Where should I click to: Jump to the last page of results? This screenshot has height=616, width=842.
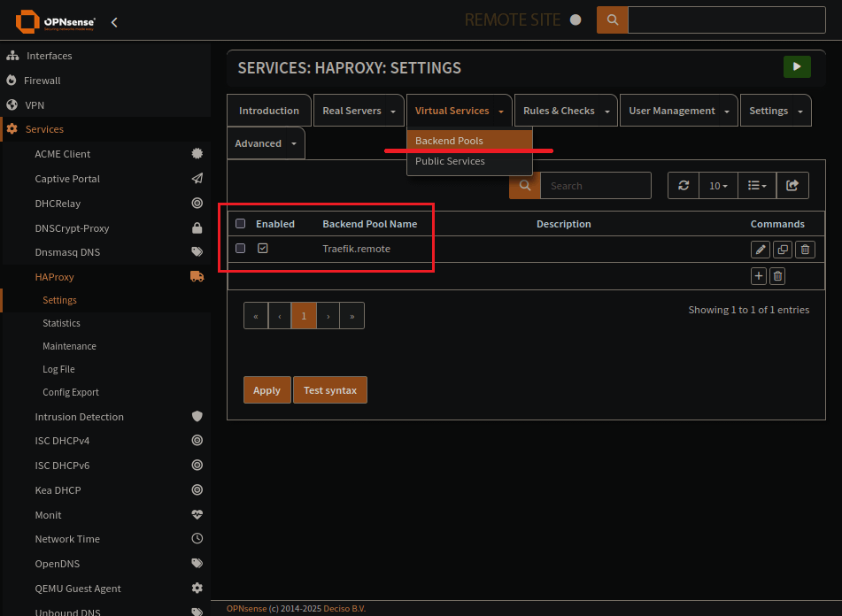[351, 315]
